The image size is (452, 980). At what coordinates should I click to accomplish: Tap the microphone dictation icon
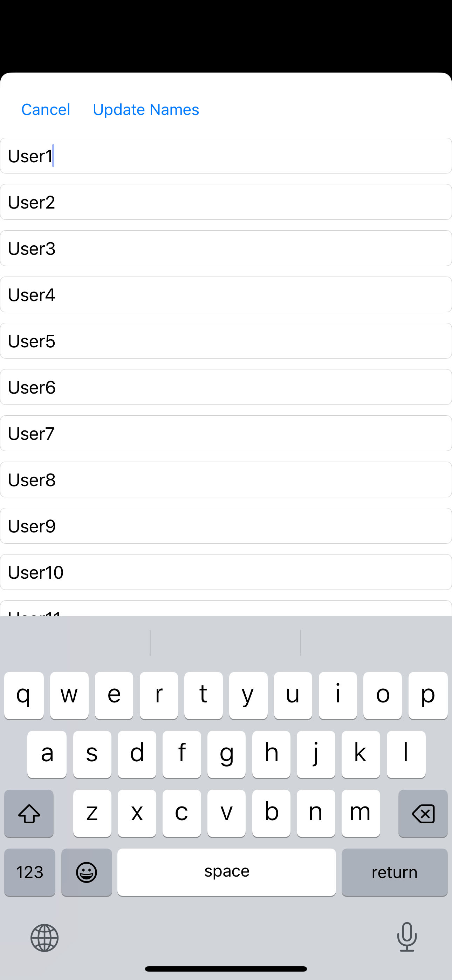coord(407,937)
